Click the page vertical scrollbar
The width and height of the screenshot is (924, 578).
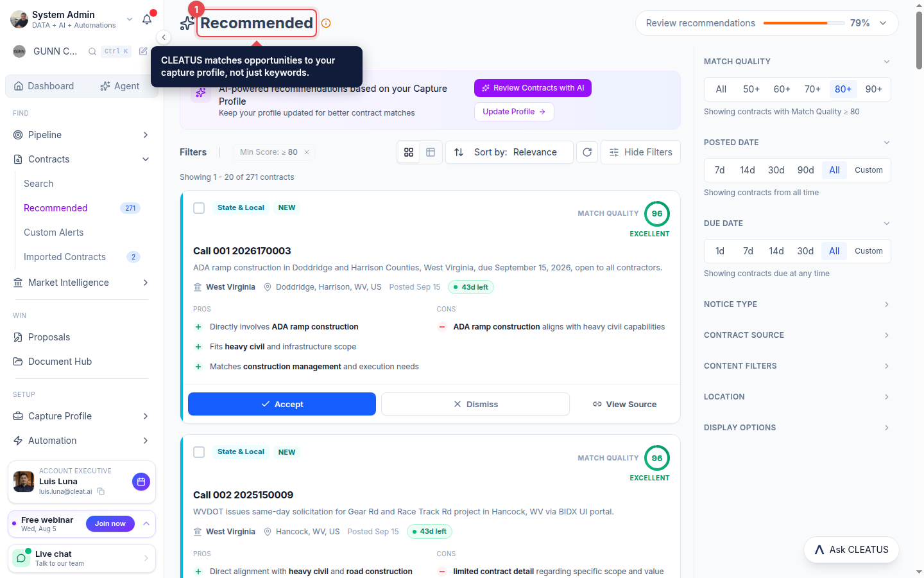pyautogui.click(x=919, y=40)
